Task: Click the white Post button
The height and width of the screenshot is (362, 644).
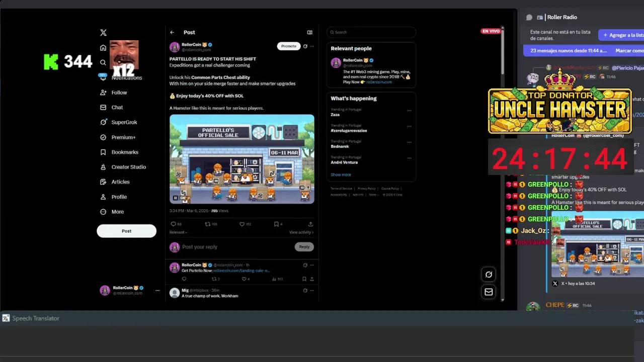Action: [126, 231]
